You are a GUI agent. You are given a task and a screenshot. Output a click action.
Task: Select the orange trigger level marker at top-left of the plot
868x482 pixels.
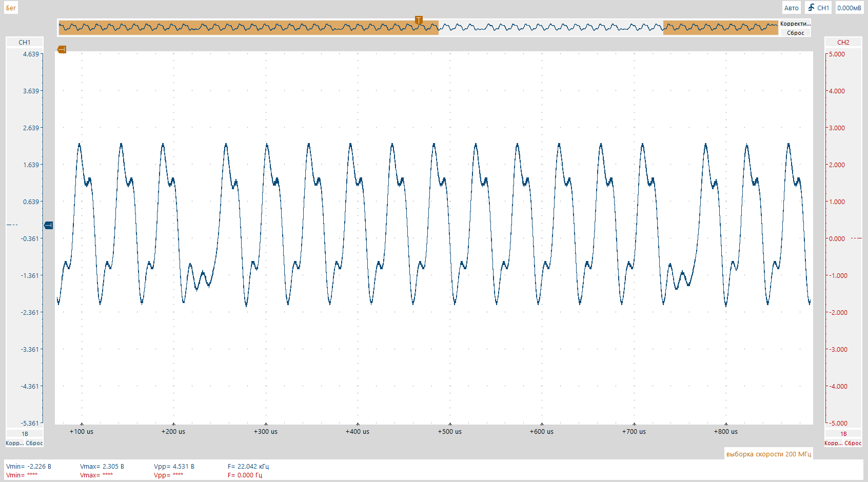point(62,50)
